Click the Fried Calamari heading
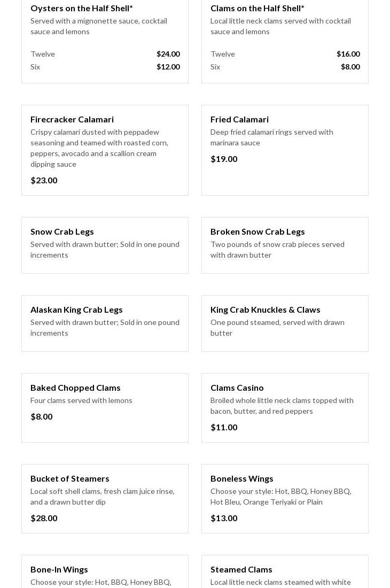390x588 pixels. click(239, 119)
